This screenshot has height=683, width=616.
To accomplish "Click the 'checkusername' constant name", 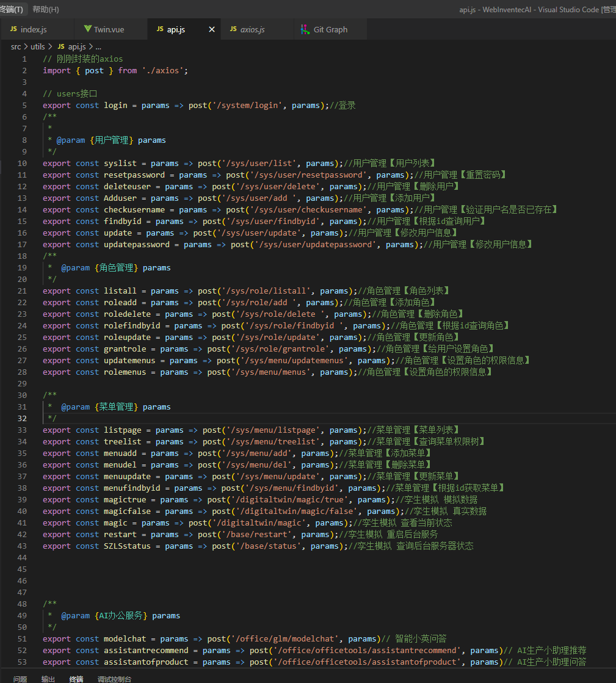I will [134, 210].
